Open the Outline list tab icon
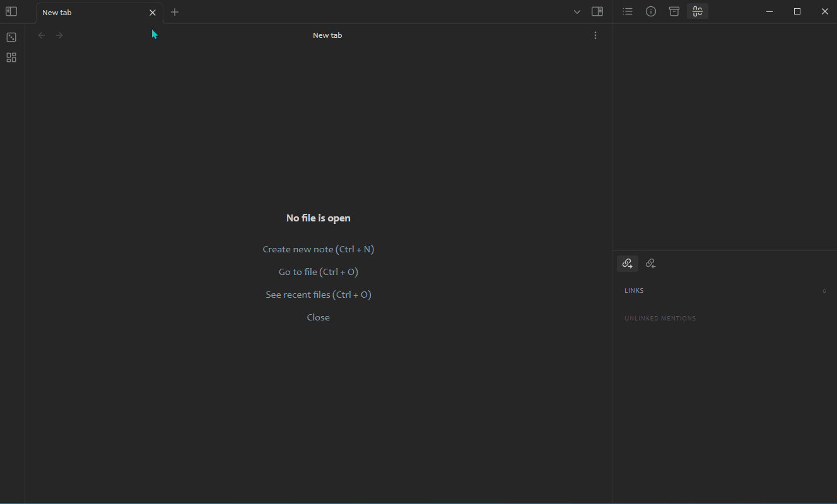This screenshot has width=837, height=504. (628, 11)
